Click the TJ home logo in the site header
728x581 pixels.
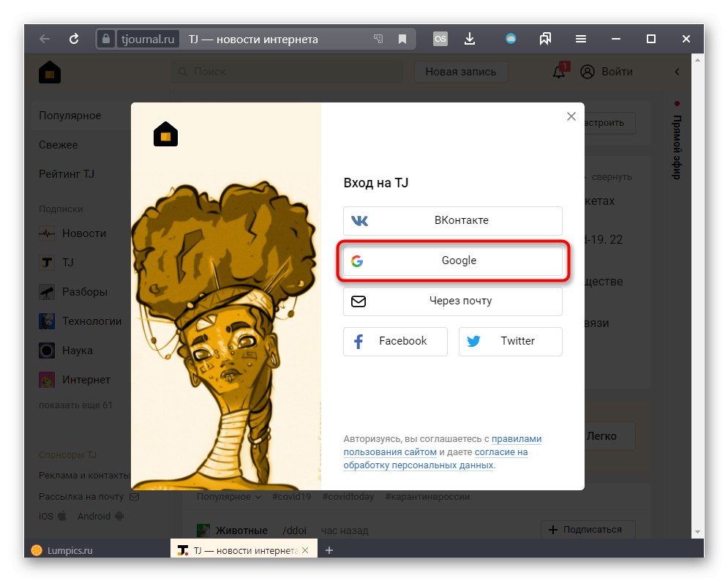pyautogui.click(x=50, y=72)
